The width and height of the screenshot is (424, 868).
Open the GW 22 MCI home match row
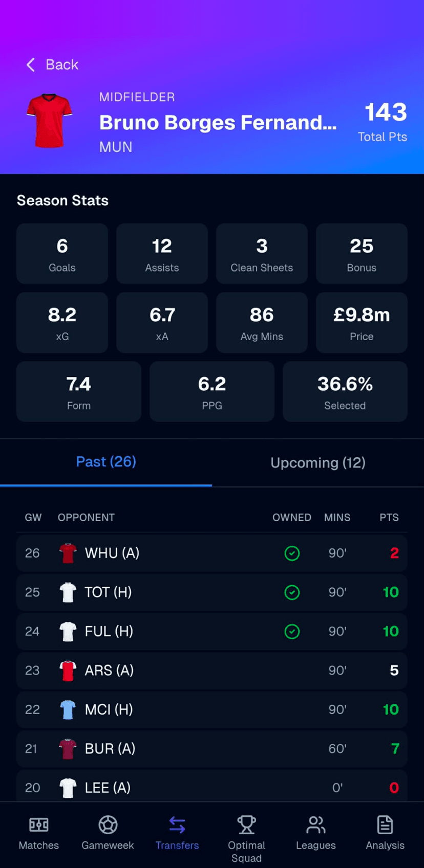(212, 709)
